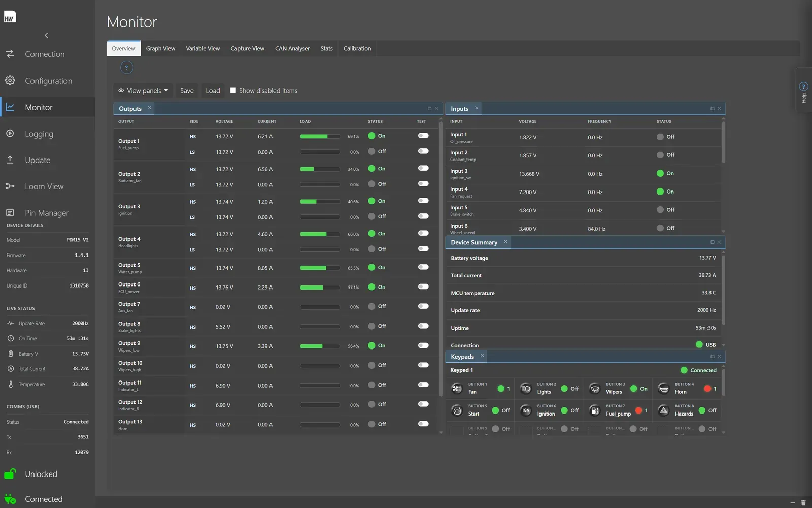Toggle test switch for Output 9 Wipers_low

(423, 345)
